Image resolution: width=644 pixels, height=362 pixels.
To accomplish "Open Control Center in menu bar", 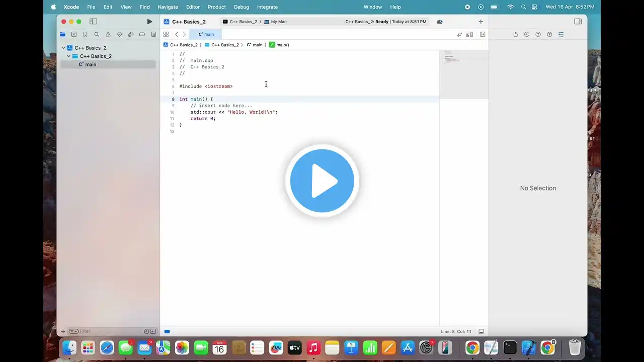I will click(535, 7).
